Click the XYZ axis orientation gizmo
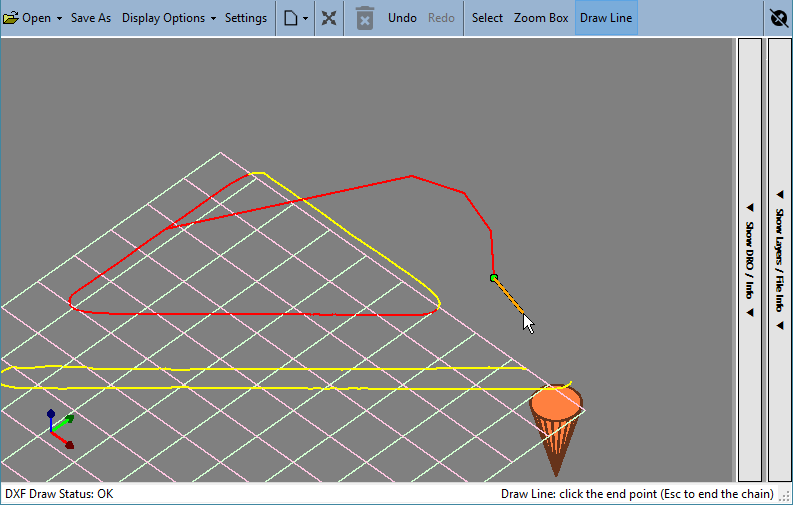793x505 pixels. [x=61, y=429]
